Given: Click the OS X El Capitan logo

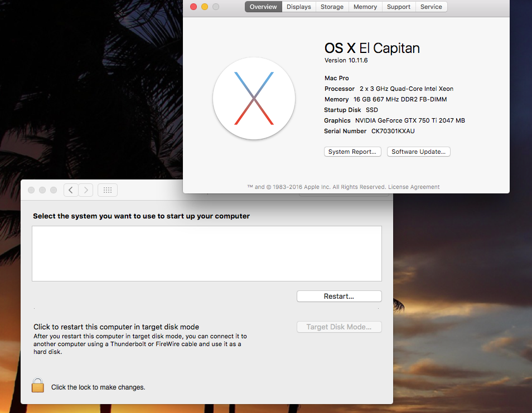Looking at the screenshot, I should pos(254,98).
